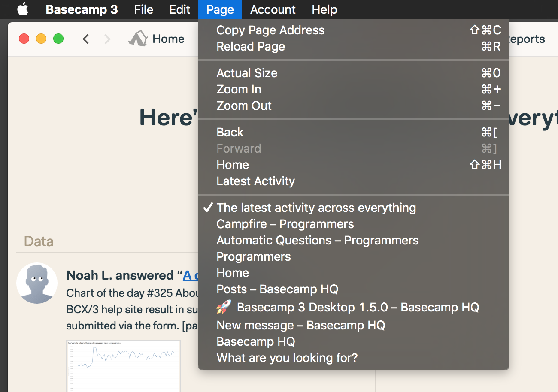Select Zoom In menu item
The height and width of the screenshot is (392, 558).
[x=354, y=89]
